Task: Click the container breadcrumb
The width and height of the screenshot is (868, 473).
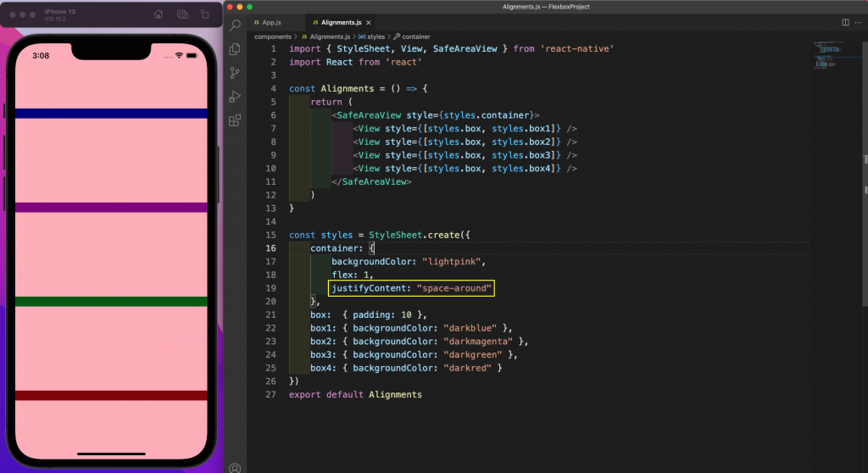Action: pyautogui.click(x=415, y=36)
